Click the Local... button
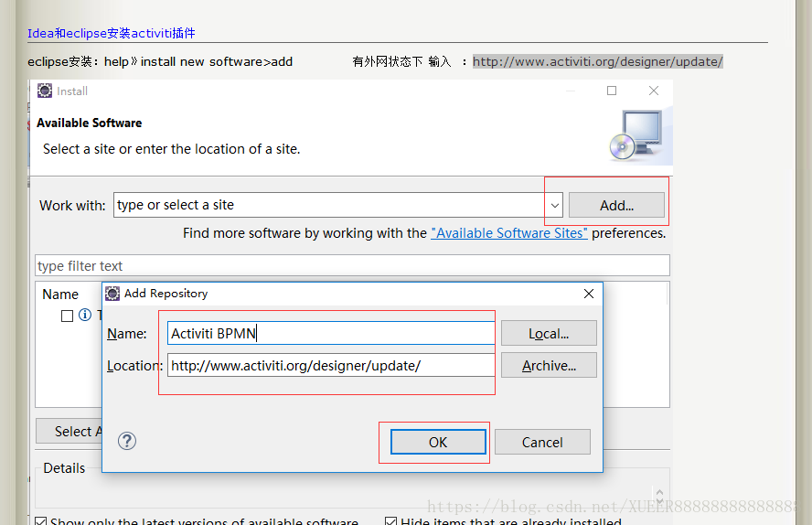This screenshot has height=525, width=812. point(549,334)
